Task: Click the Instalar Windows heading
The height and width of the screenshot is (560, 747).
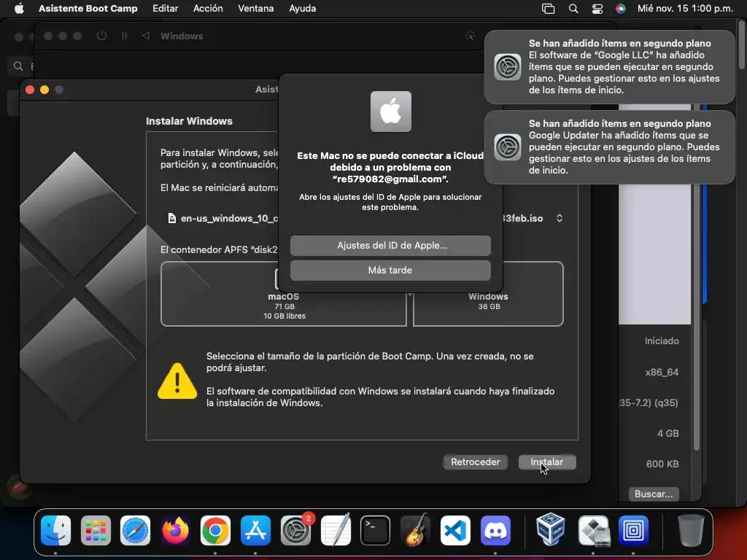Action: 189,121
